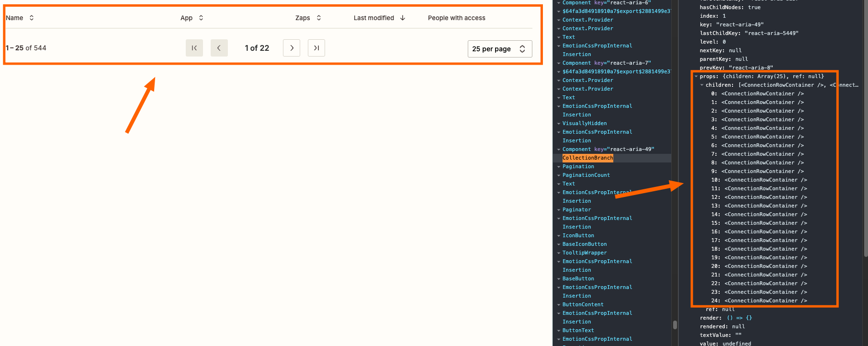Jump to the last page
This screenshot has width=868, height=346.
click(x=316, y=48)
